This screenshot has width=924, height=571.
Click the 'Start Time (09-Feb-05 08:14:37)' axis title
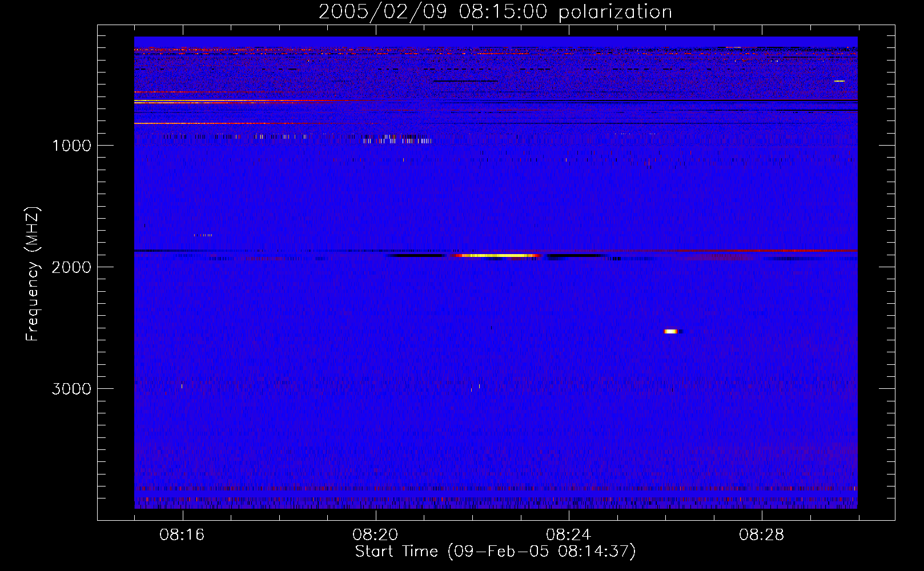(x=495, y=552)
